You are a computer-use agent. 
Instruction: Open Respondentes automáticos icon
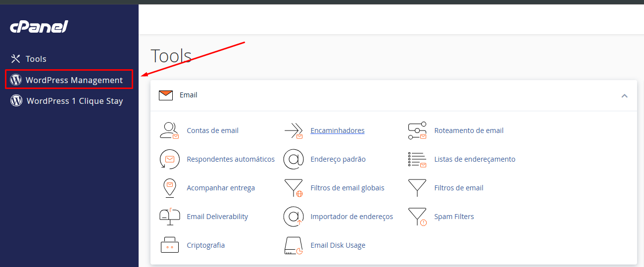pos(169,159)
